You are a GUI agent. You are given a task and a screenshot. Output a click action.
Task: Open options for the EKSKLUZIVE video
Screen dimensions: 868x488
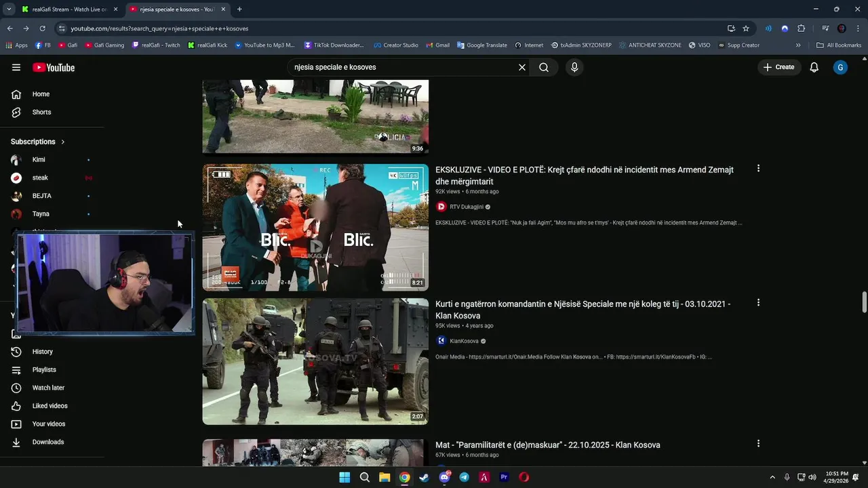(758, 168)
